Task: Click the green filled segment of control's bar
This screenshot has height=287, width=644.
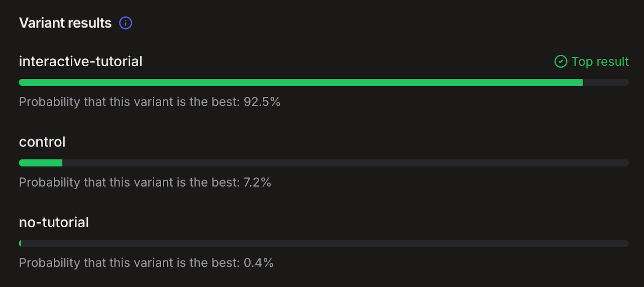Action: [40, 163]
